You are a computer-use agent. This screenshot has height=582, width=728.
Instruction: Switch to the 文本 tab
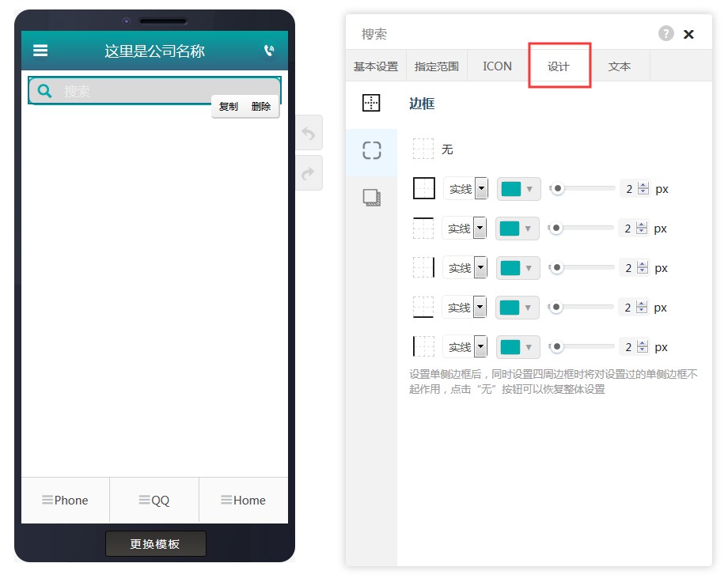click(x=620, y=66)
